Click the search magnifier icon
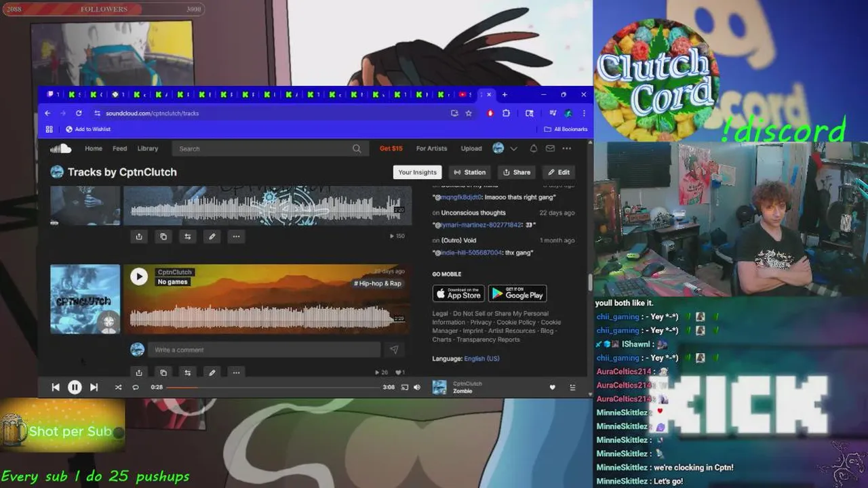 [357, 148]
